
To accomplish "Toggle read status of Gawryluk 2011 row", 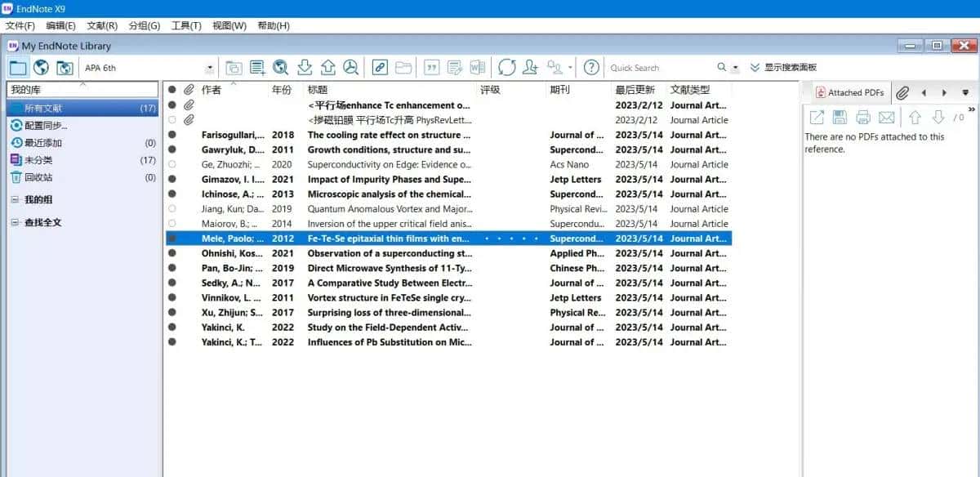I will point(172,149).
